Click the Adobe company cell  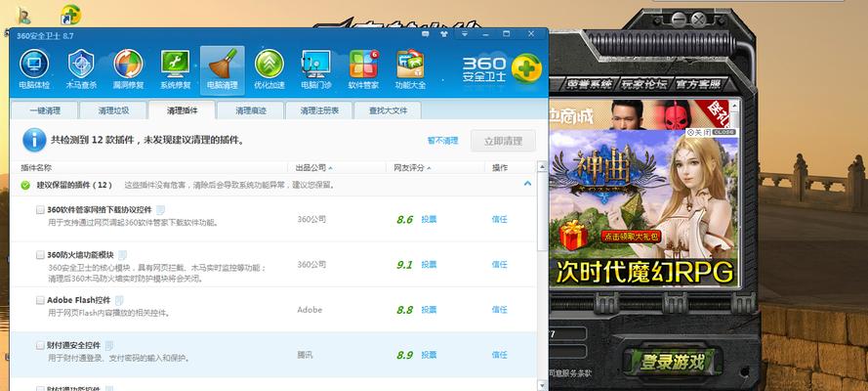[309, 310]
